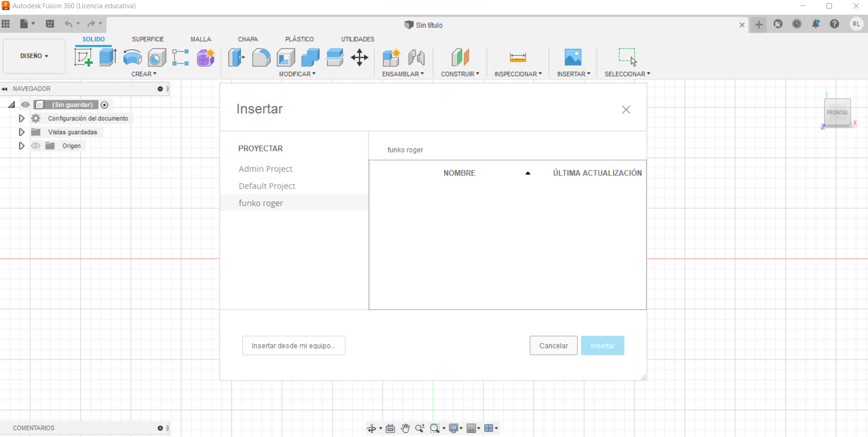This screenshot has width=868, height=437.
Task: Switch to the UTILIDADES tab
Action: [358, 39]
